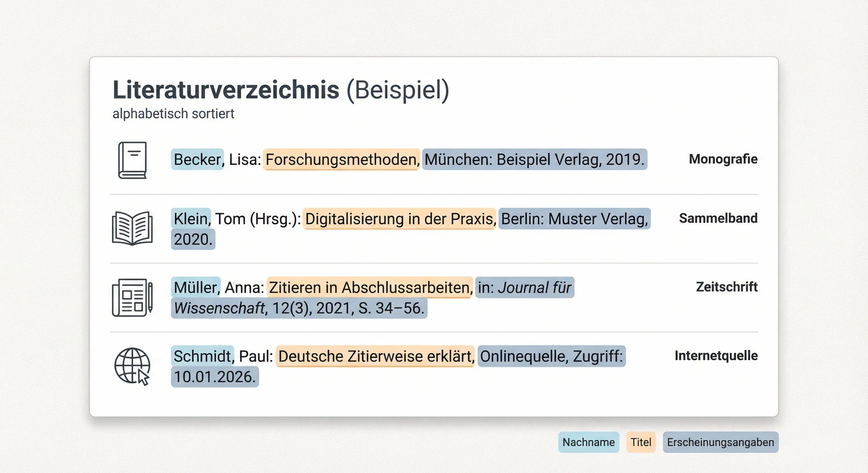868x473 pixels.
Task: Click the alphabetisch sortiert subtitle
Action: click(x=173, y=114)
